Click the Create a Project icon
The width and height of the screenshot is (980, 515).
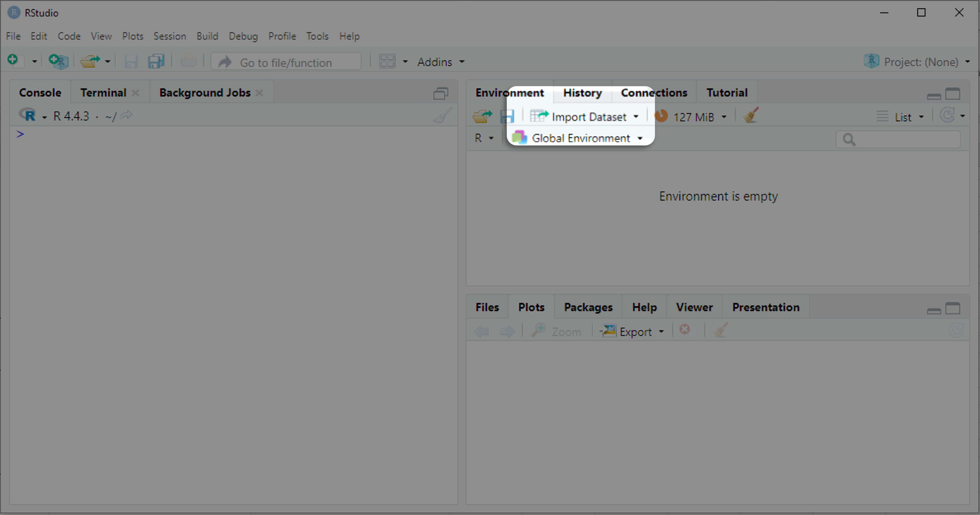58,61
